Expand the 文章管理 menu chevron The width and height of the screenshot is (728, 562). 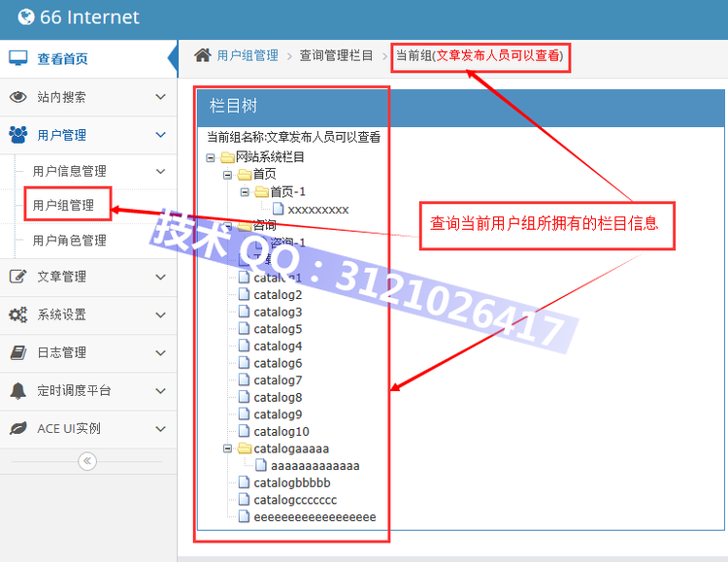point(160,277)
